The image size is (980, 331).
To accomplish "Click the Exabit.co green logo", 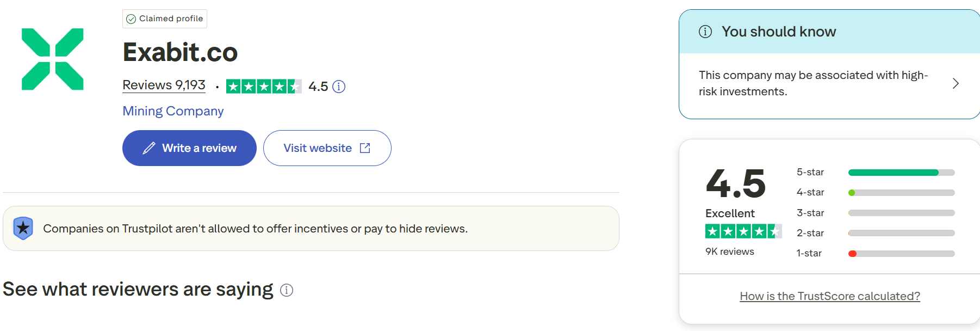I will [x=53, y=59].
